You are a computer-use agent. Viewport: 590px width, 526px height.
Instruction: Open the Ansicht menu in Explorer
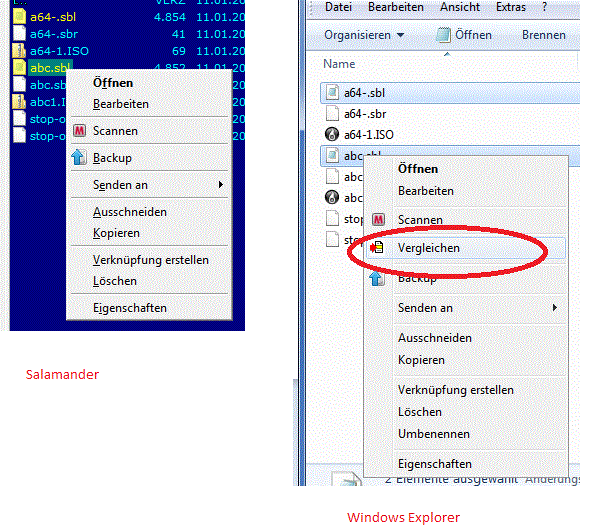(460, 7)
